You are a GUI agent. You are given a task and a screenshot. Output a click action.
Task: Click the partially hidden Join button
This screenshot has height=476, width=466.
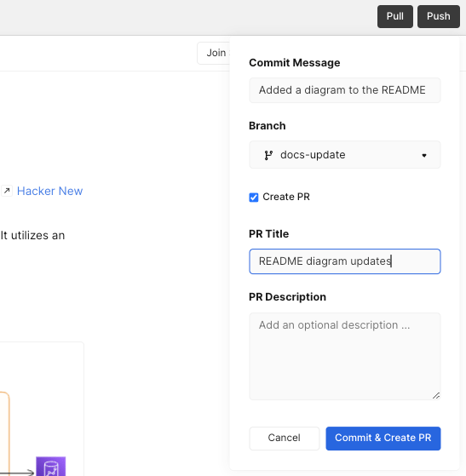click(214, 53)
